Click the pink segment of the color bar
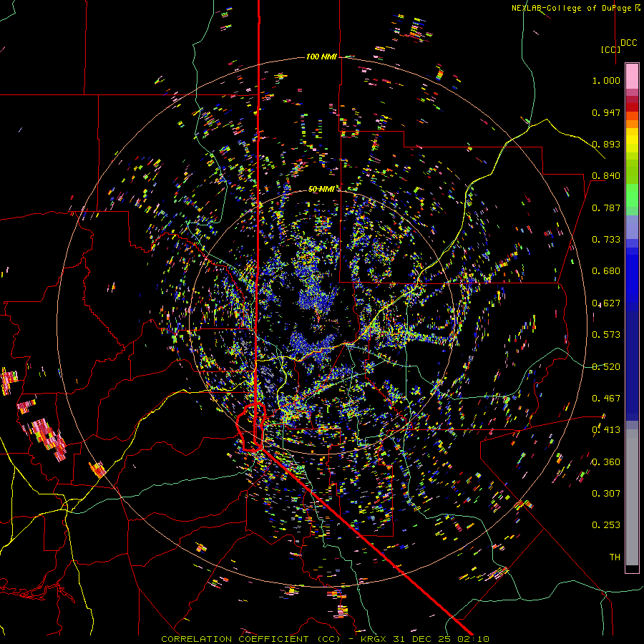 pyautogui.click(x=632, y=76)
